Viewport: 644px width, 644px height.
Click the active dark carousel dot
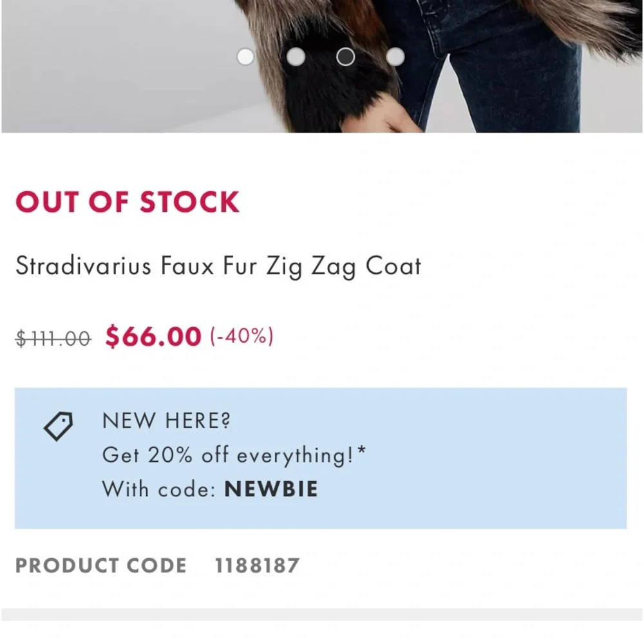point(346,57)
